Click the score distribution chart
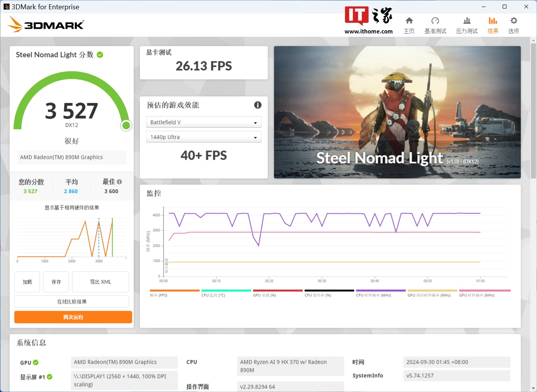This screenshot has height=392, width=537. (x=72, y=240)
